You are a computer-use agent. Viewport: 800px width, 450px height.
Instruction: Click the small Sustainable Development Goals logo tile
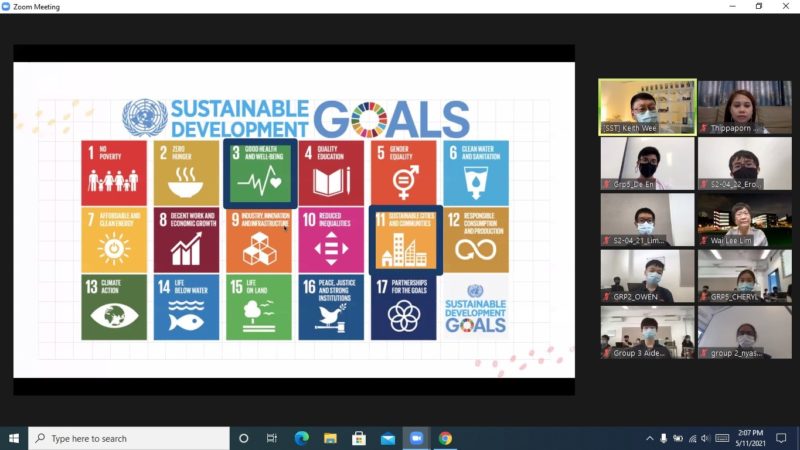(476, 308)
